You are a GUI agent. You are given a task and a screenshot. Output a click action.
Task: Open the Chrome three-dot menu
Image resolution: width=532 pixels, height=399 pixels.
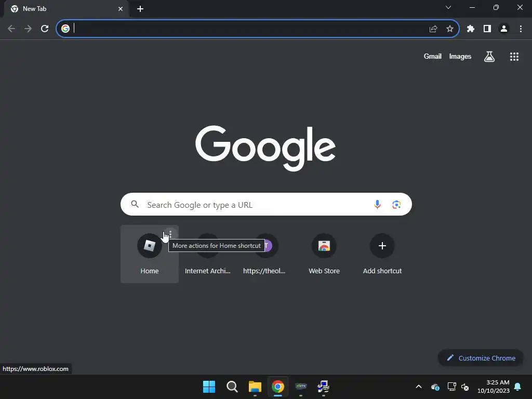[x=521, y=29]
